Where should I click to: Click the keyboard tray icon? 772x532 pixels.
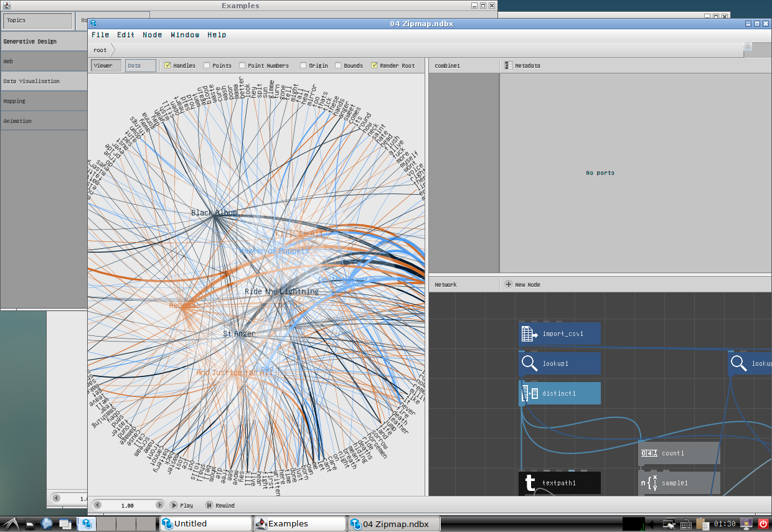click(686, 524)
